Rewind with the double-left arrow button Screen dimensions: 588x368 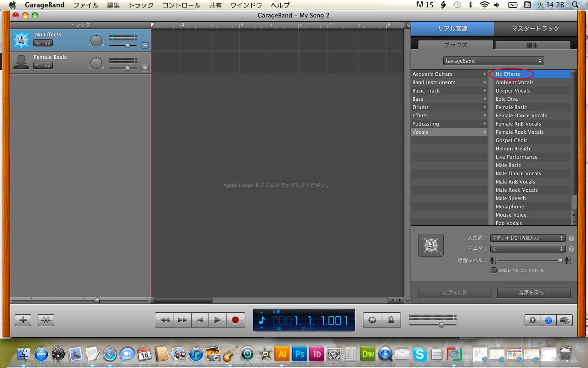point(164,320)
